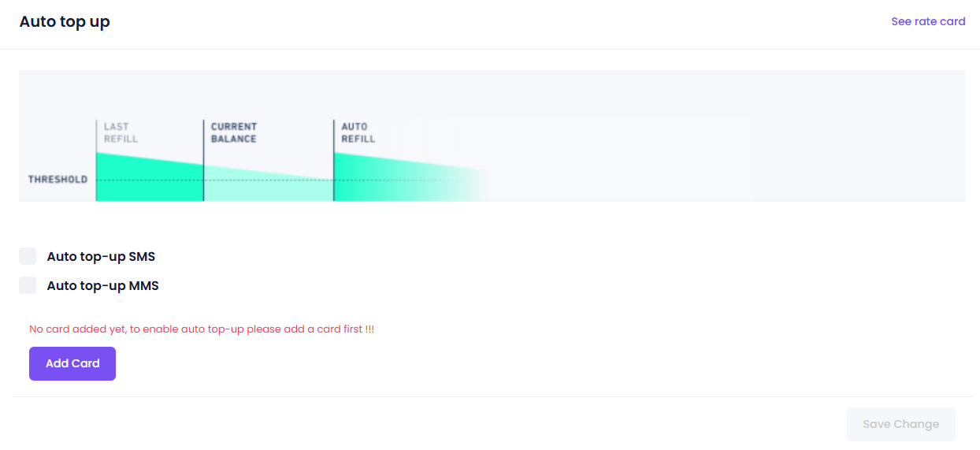Select the CURRENT BALANCE label in chart
This screenshot has width=980, height=450.
click(x=233, y=132)
